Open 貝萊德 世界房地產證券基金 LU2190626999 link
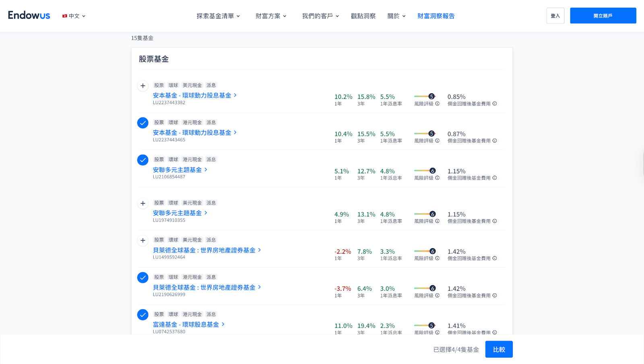The height and width of the screenshot is (364, 644). [207, 287]
